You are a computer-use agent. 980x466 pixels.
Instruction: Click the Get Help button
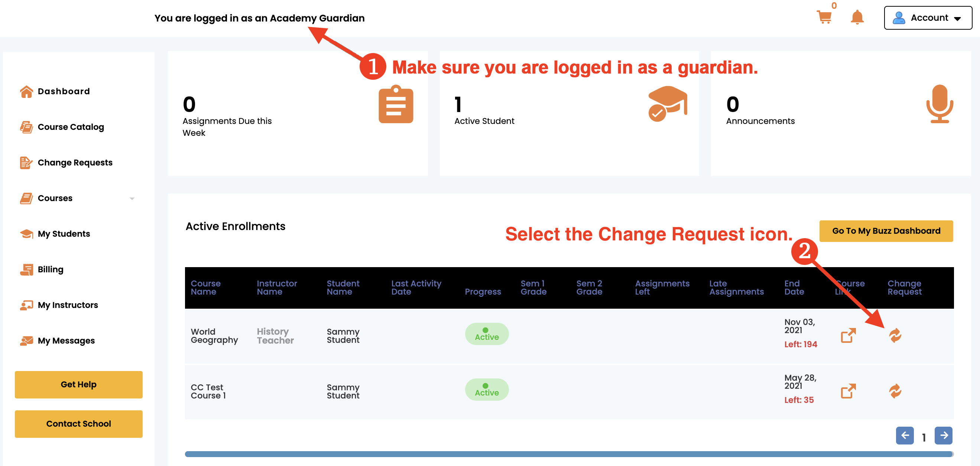coord(78,384)
